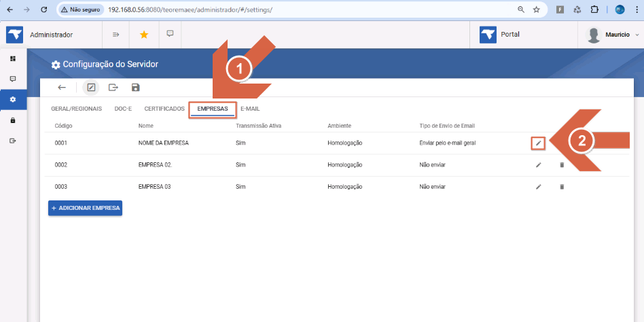Delete EMPRESA 02. using the trash icon
Image resolution: width=644 pixels, height=322 pixels.
(562, 164)
